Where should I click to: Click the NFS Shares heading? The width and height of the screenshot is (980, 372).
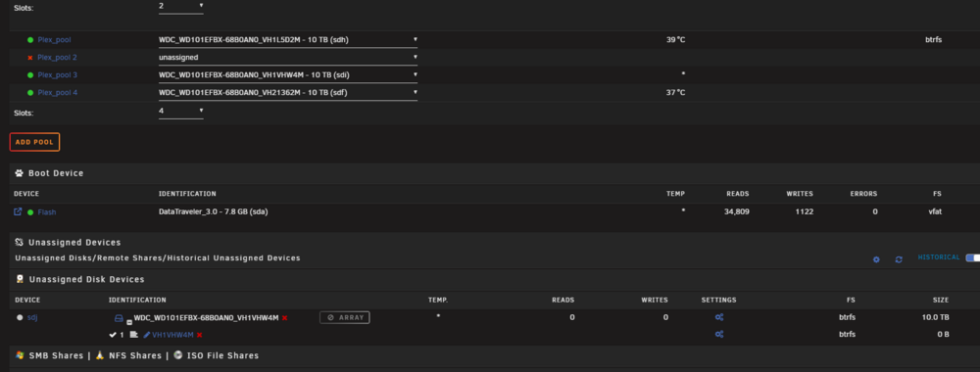135,355
